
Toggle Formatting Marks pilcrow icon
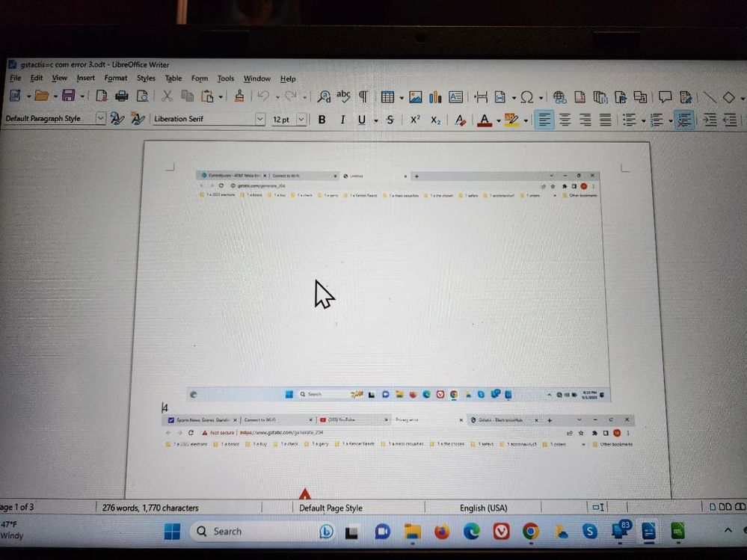pos(363,96)
